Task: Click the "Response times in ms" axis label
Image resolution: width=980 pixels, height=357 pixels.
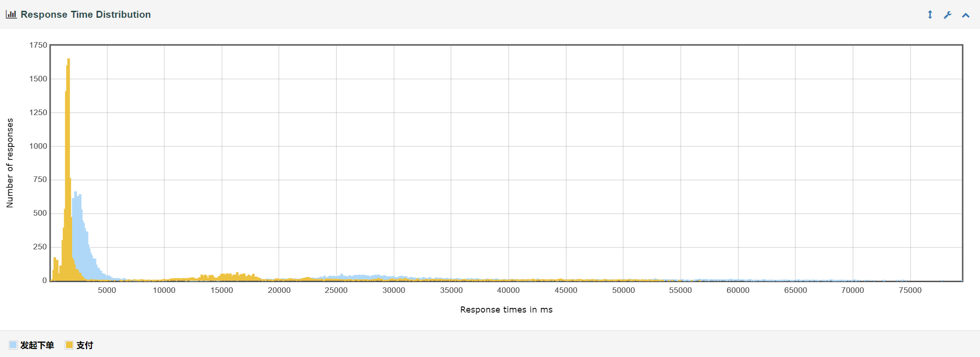Action: coord(506,310)
